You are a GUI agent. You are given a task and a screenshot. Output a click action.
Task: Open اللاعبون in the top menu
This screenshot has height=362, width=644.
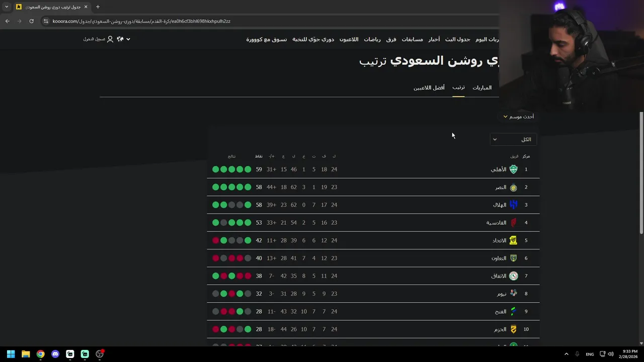point(349,39)
